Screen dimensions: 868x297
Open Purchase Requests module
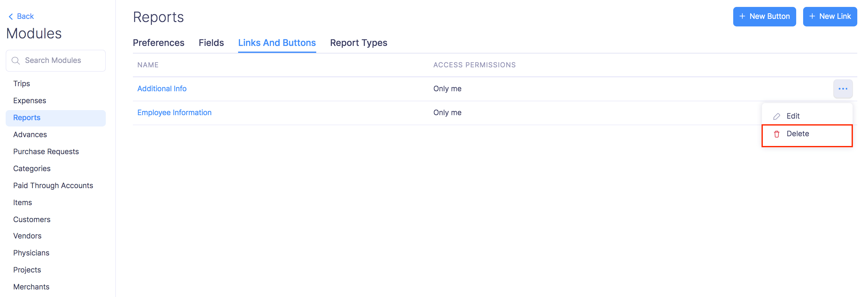pos(46,152)
